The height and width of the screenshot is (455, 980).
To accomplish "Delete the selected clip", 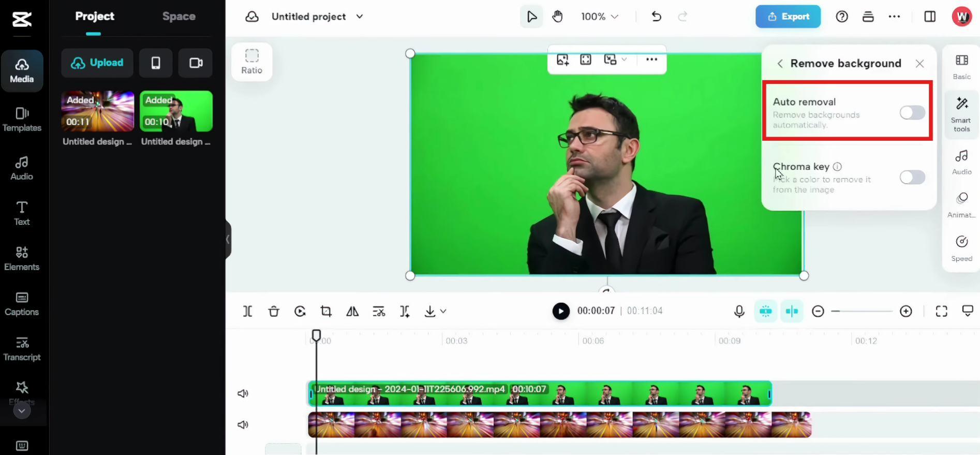I will 274,311.
